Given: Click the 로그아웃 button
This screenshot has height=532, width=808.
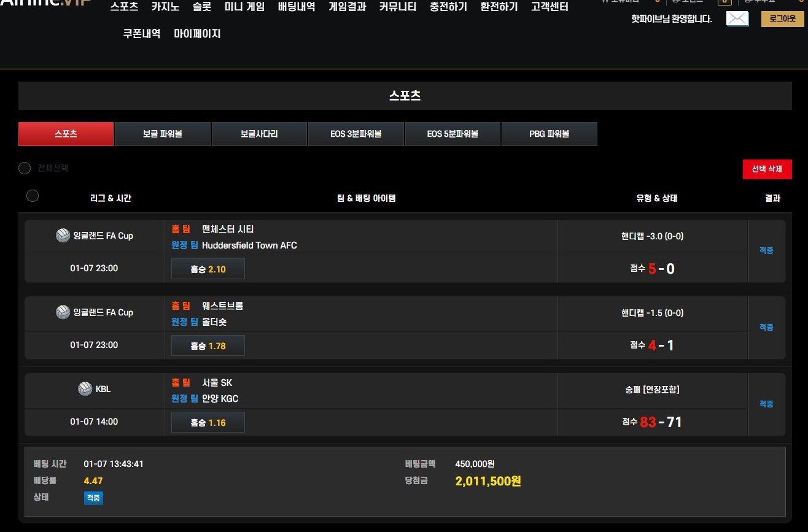Looking at the screenshot, I should click(782, 19).
